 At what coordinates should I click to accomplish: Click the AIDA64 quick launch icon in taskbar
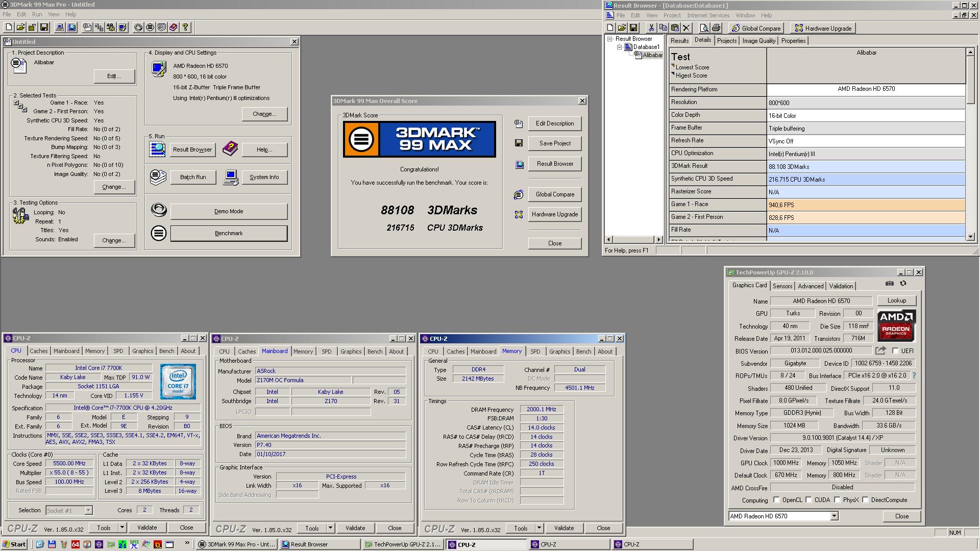[76, 544]
